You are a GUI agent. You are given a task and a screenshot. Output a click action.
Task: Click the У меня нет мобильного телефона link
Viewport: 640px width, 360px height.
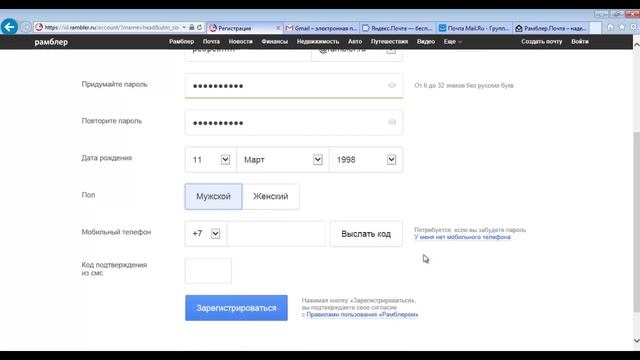click(x=462, y=237)
